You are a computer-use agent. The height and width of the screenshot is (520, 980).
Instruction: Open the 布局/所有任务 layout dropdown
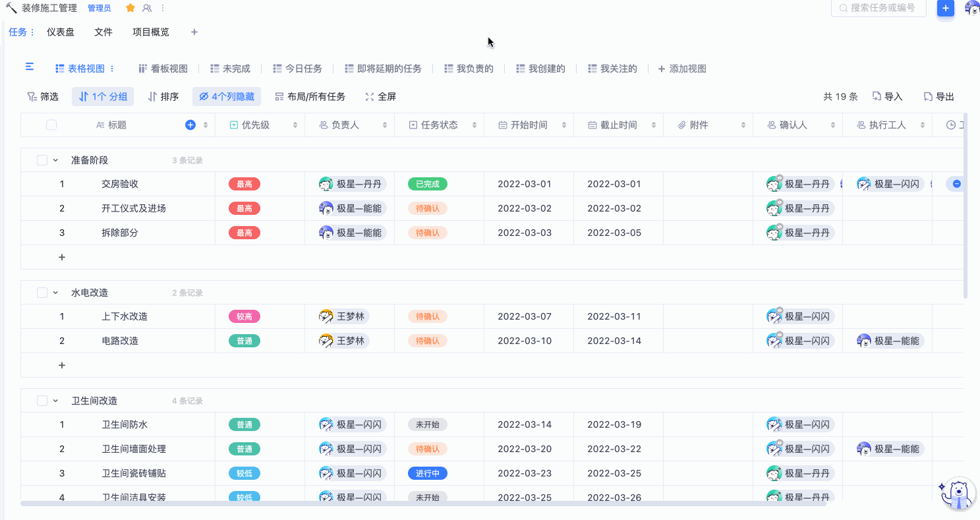(x=310, y=97)
